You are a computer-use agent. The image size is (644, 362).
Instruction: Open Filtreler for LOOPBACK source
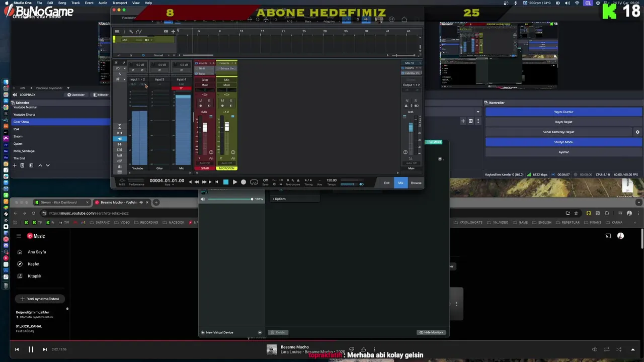101,95
